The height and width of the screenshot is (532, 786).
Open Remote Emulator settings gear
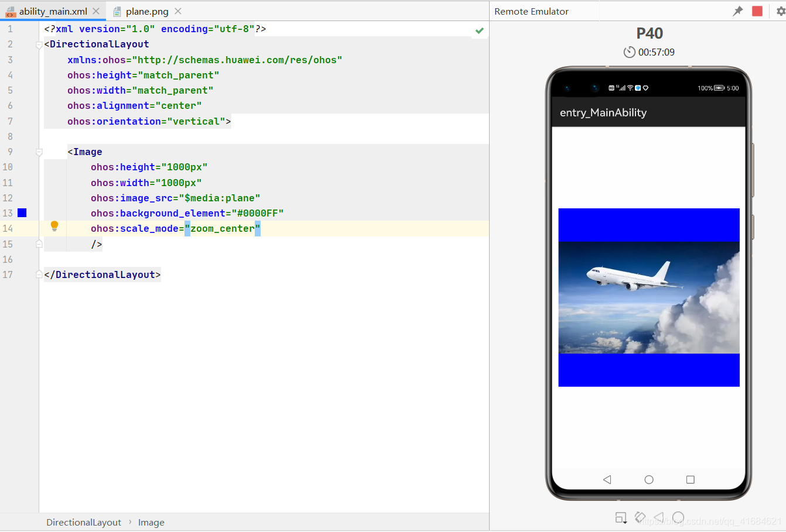coord(780,11)
